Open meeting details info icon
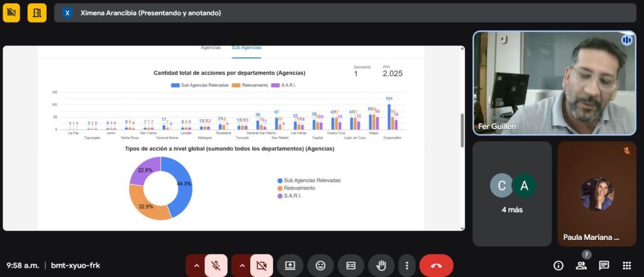 coord(558,266)
